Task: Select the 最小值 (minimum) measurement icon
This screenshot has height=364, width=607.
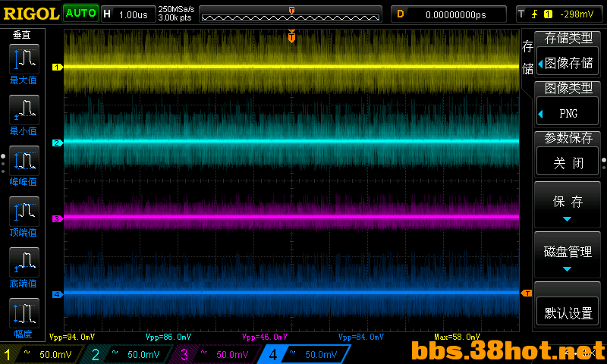Action: pyautogui.click(x=24, y=109)
